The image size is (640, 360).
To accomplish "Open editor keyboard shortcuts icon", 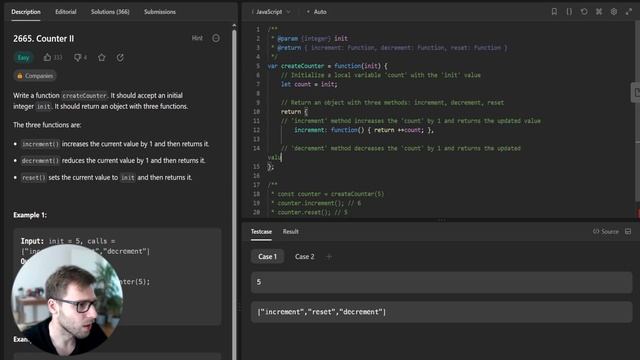I will tap(599, 12).
